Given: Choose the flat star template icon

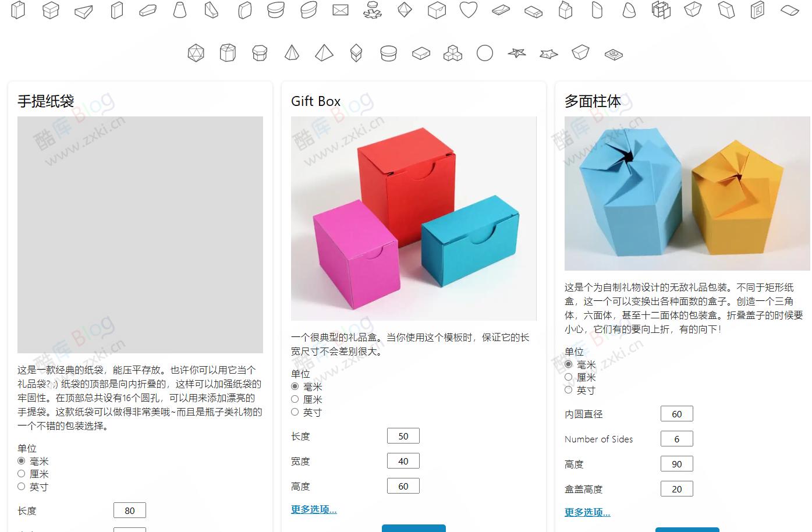Looking at the screenshot, I should [517, 53].
